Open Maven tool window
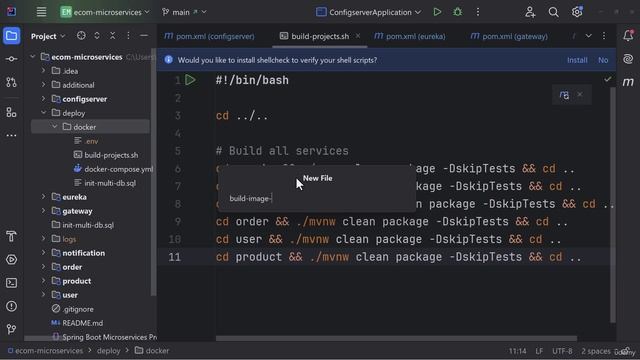This screenshot has width=640, height=360. (628, 82)
